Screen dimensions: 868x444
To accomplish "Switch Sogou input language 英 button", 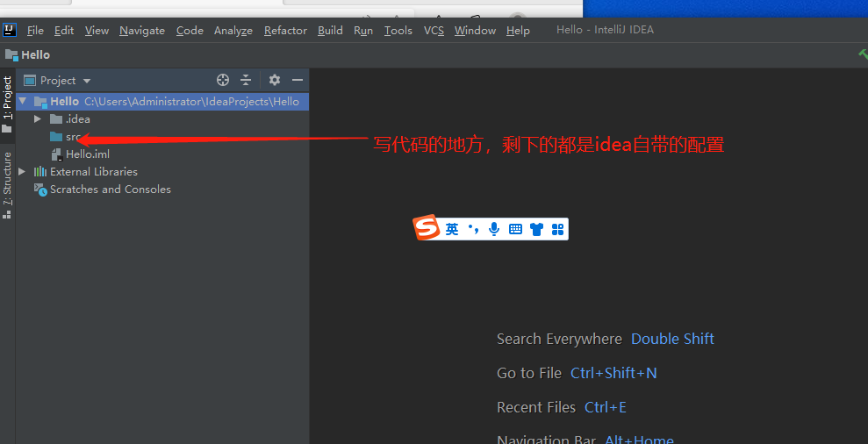I will coord(452,229).
